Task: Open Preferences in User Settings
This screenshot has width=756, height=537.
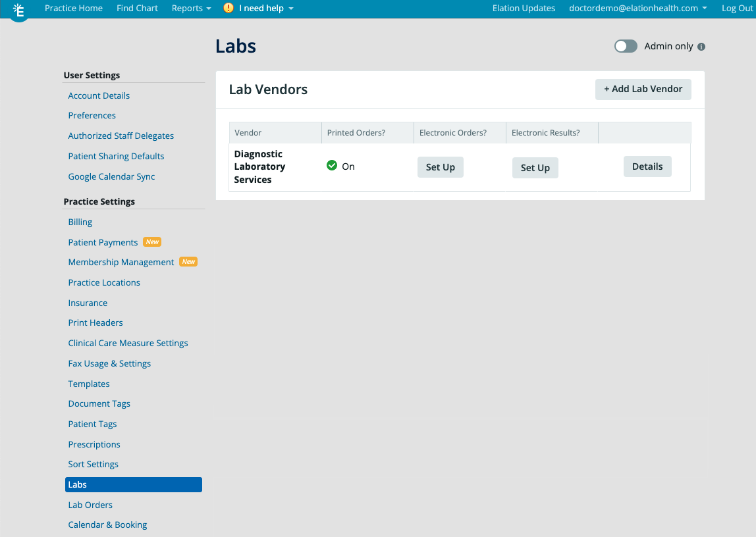Action: coord(92,116)
